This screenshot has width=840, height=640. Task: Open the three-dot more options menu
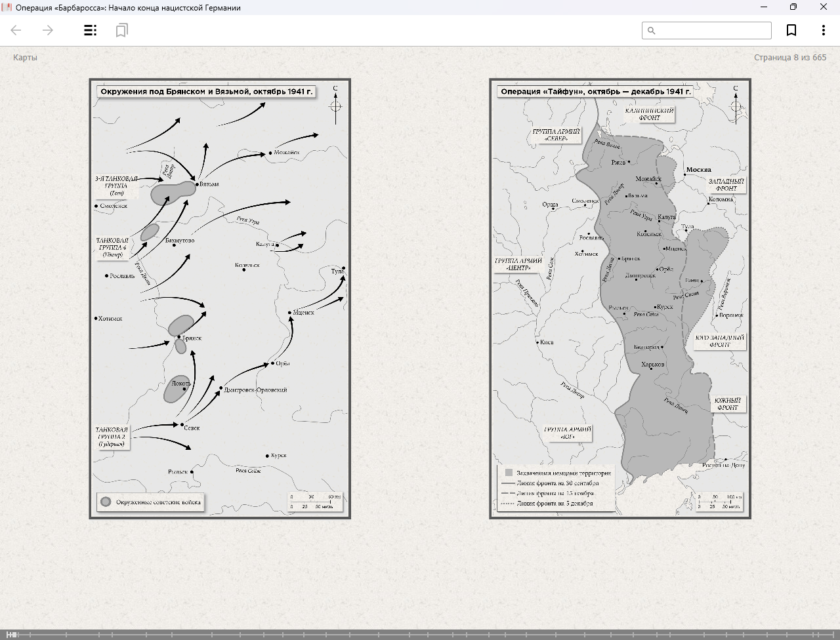point(823,30)
